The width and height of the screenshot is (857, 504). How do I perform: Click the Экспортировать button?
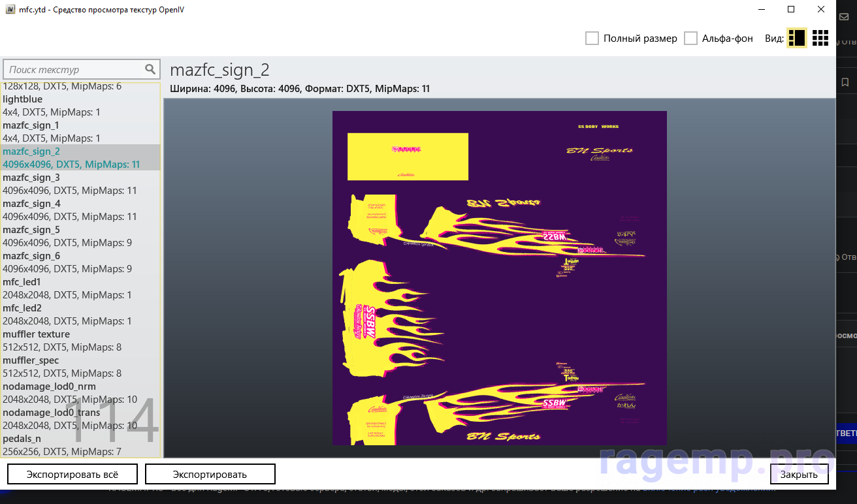tap(210, 474)
